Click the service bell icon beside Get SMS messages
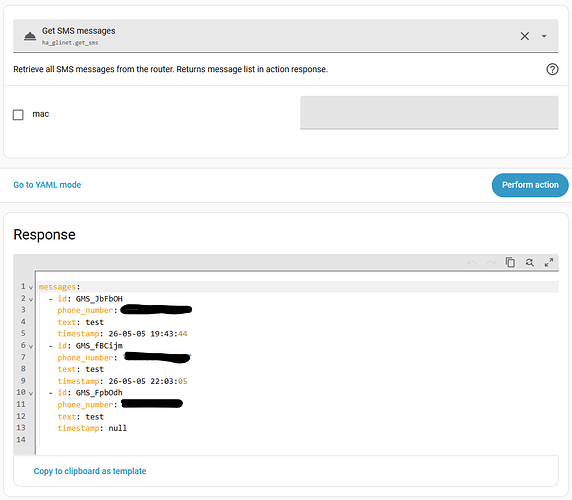Viewport: 572px width, 500px height. pos(30,36)
